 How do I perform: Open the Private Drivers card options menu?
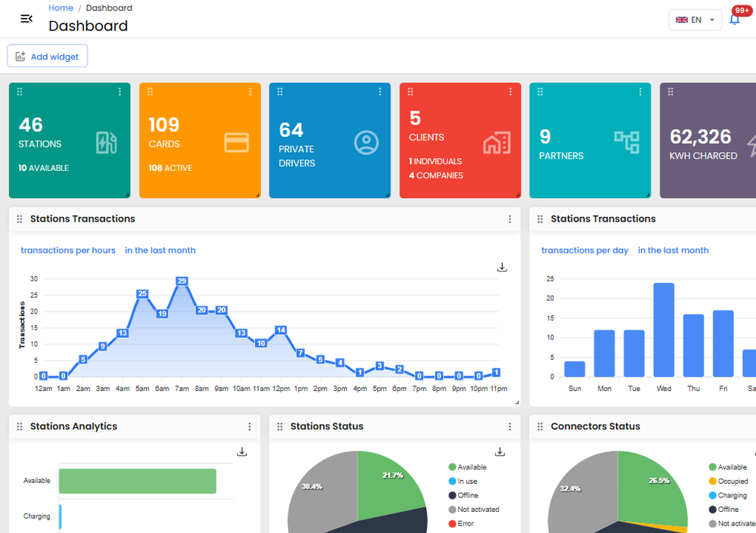(x=380, y=91)
